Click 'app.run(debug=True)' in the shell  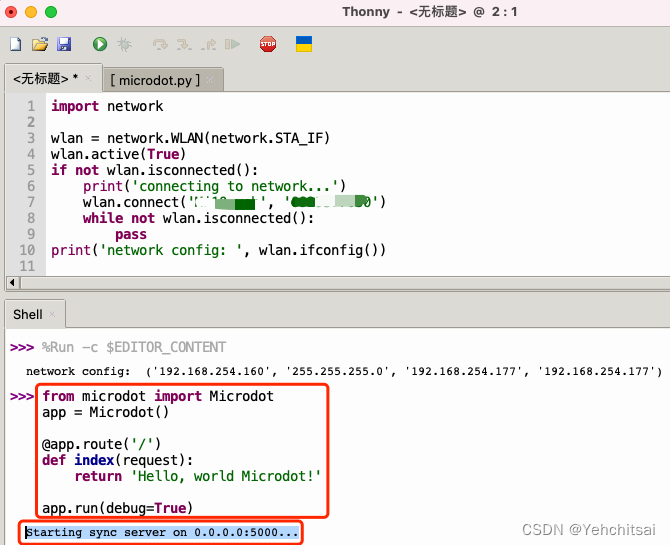[x=118, y=508]
